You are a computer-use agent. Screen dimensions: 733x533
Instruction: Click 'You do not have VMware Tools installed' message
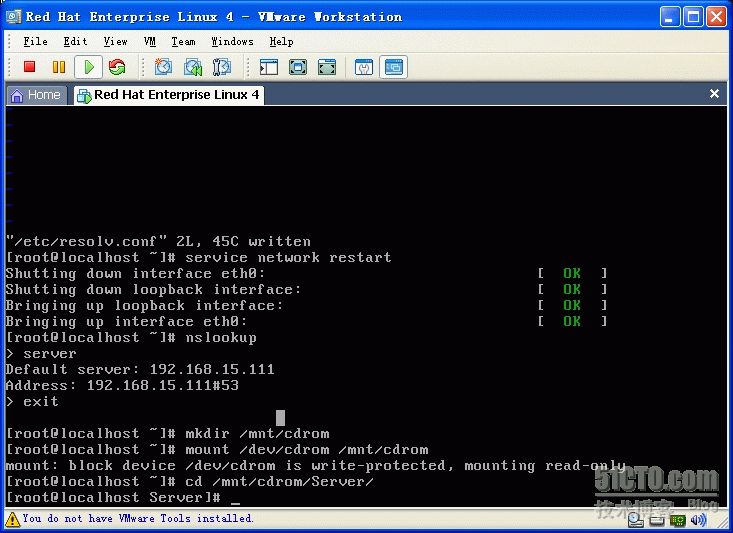tap(138, 519)
